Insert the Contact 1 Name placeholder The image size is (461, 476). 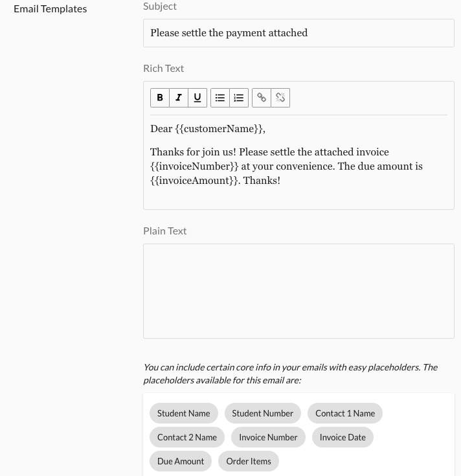(x=345, y=413)
